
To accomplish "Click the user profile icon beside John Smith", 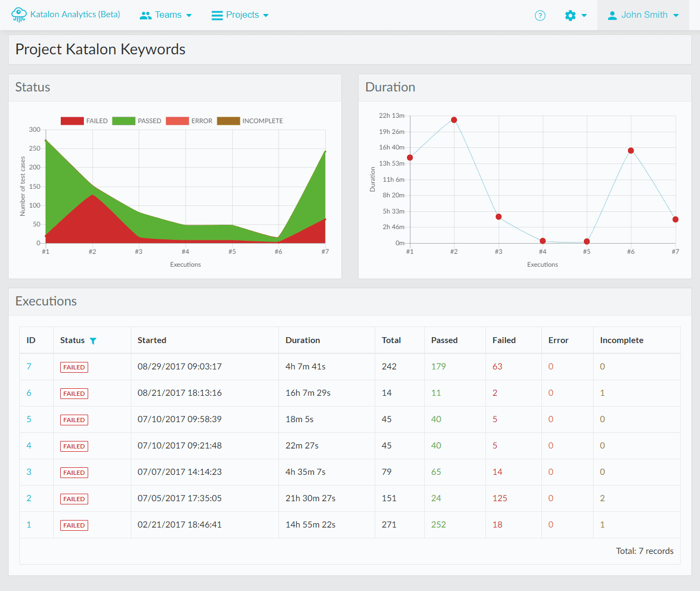I will [612, 15].
